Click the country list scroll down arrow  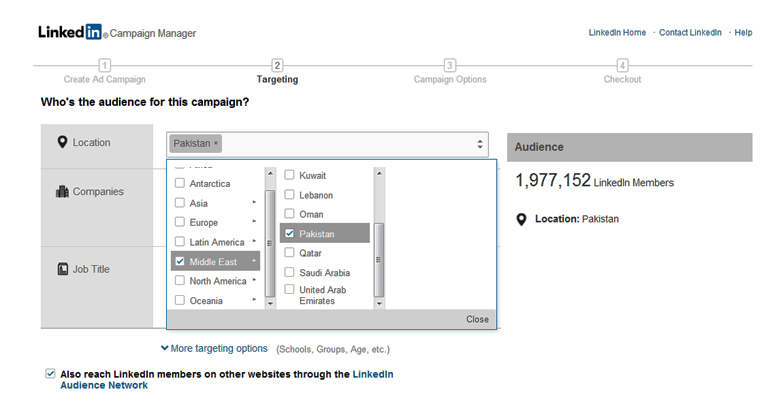coord(379,303)
